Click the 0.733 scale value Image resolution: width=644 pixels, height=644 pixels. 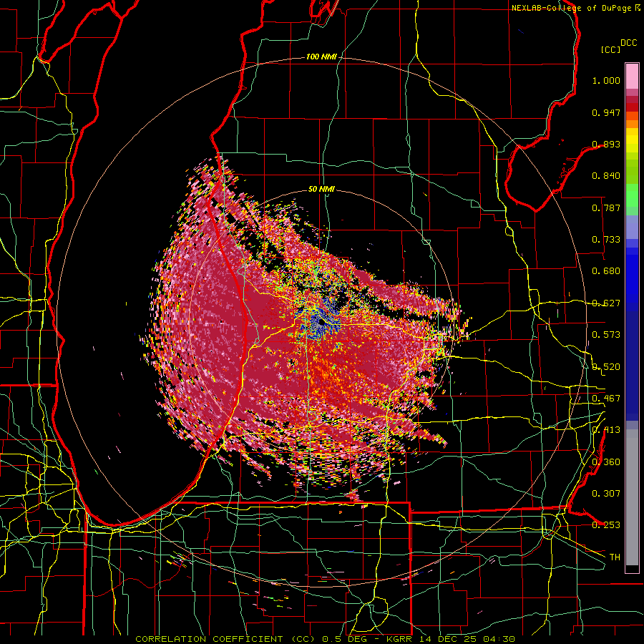click(x=606, y=240)
